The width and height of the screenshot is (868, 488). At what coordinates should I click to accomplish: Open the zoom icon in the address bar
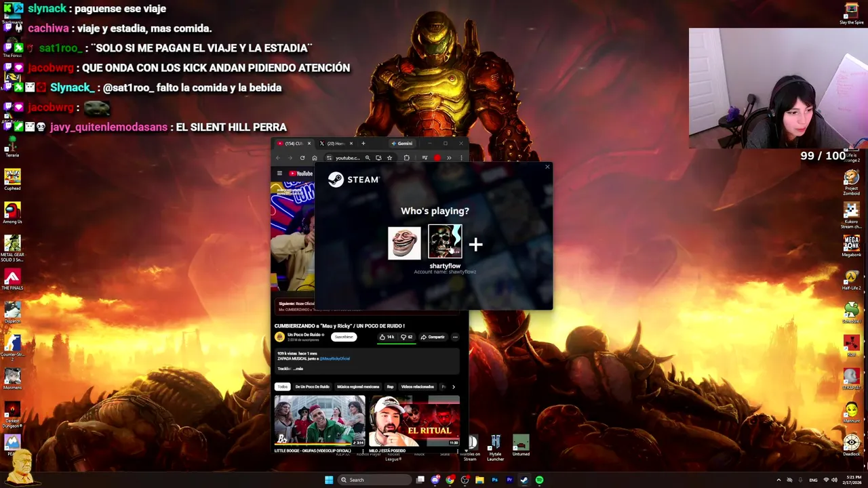point(368,158)
